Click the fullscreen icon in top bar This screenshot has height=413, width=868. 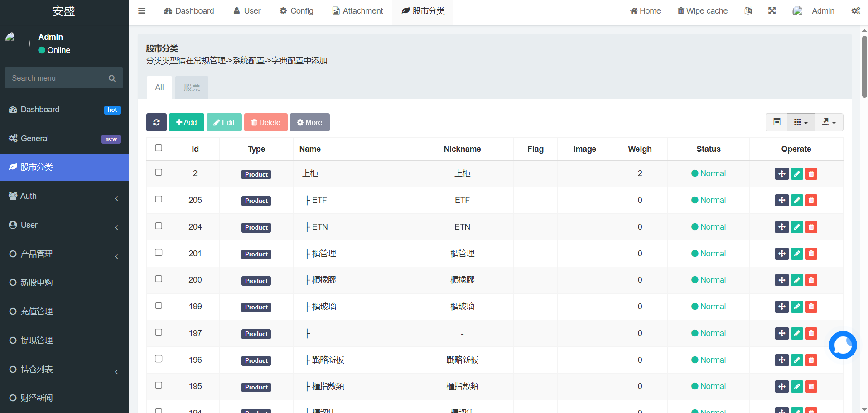tap(772, 11)
